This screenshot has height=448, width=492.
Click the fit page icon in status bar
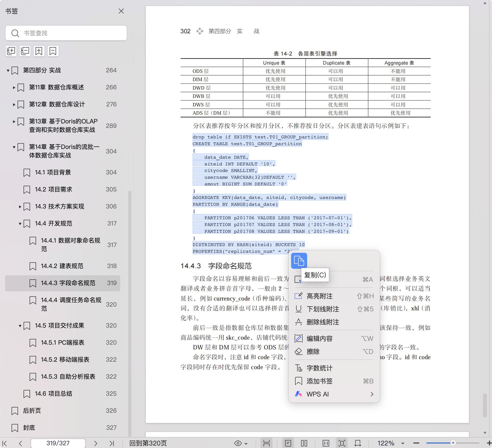[342, 443]
